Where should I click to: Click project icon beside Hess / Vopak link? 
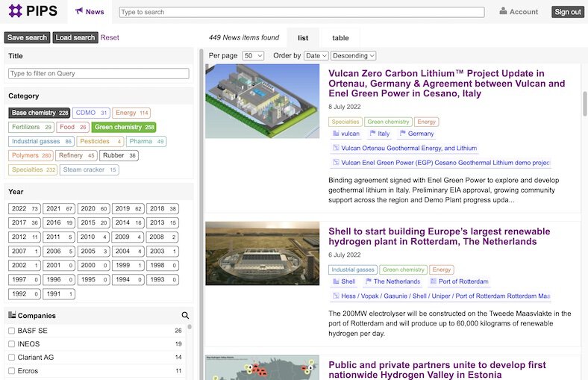point(336,296)
